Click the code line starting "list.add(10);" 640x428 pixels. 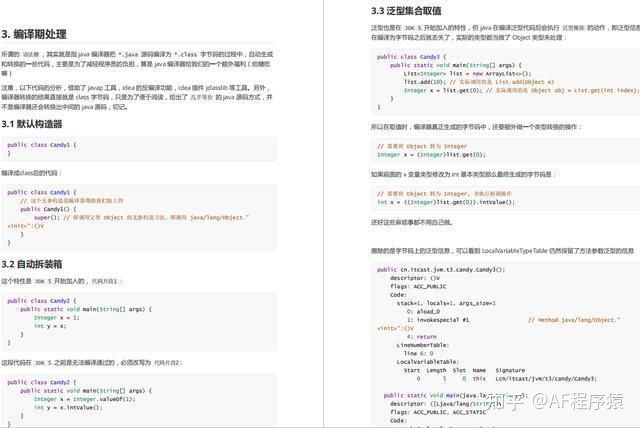pyautogui.click(x=478, y=82)
